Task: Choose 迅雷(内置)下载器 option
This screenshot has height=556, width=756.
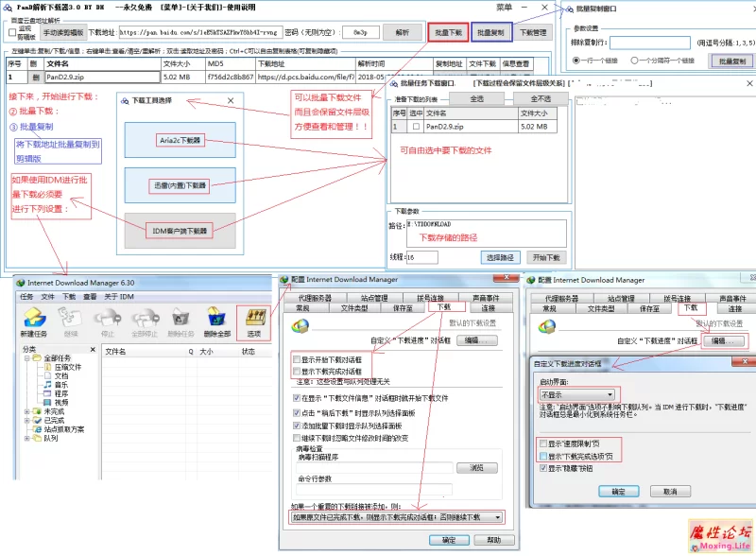Action: [x=180, y=185]
